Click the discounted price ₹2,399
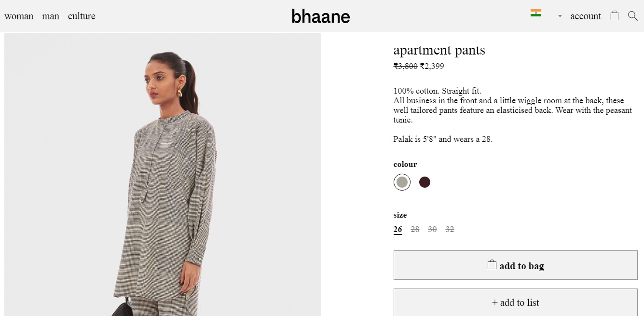 coord(432,66)
